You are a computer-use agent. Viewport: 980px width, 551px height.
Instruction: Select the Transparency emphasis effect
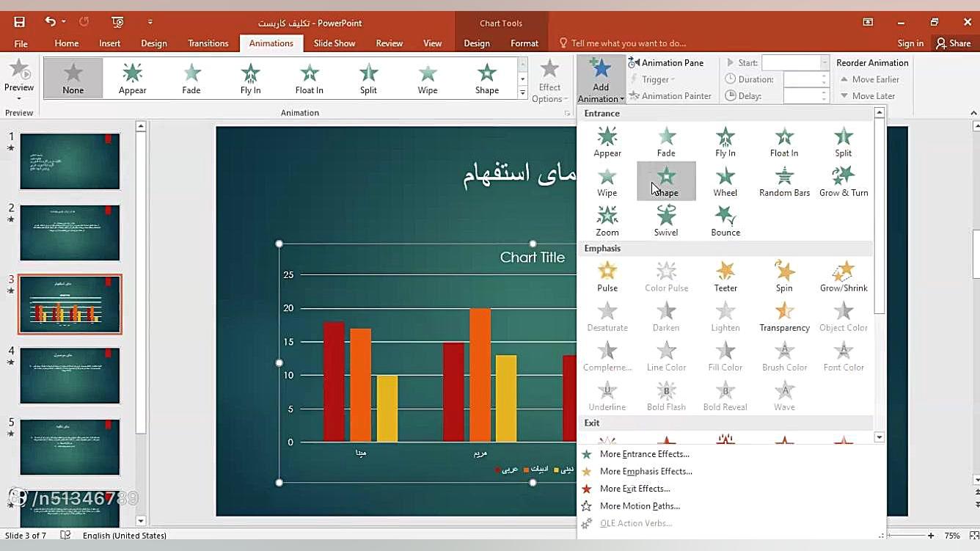tap(784, 316)
